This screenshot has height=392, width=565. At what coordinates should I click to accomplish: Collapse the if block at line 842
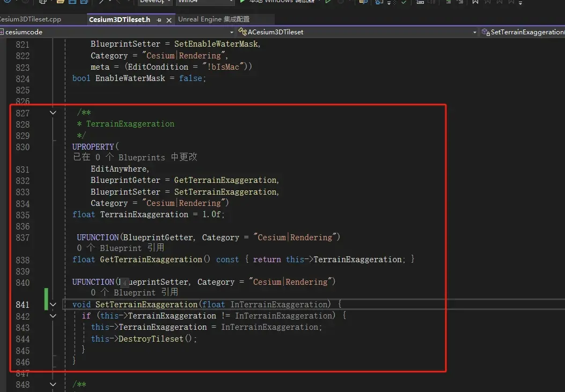coord(53,316)
